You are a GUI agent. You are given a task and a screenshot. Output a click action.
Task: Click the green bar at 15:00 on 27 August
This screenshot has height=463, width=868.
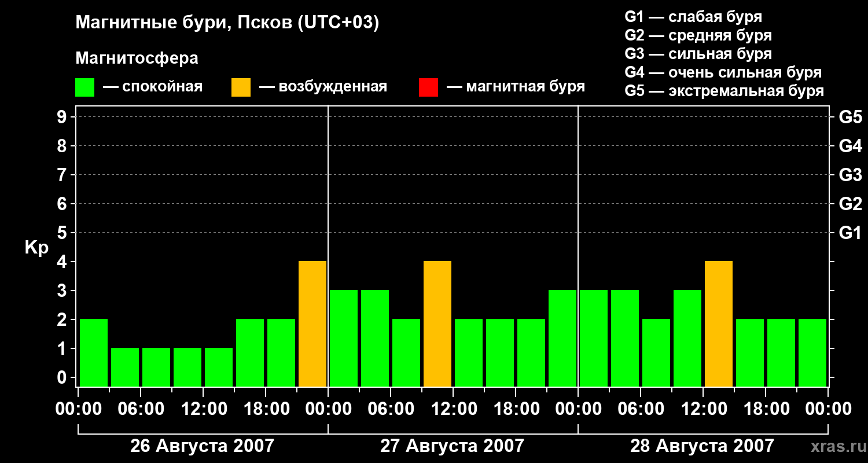(x=500, y=352)
